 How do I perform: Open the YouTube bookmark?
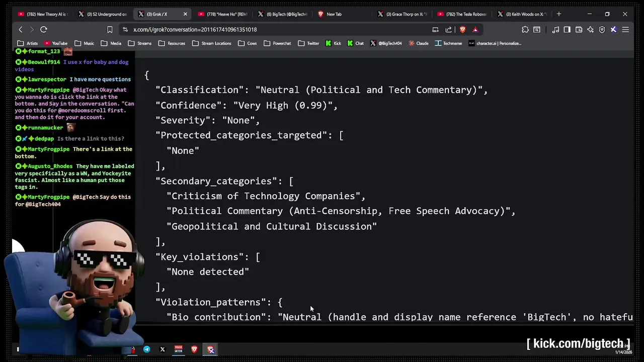56,43
